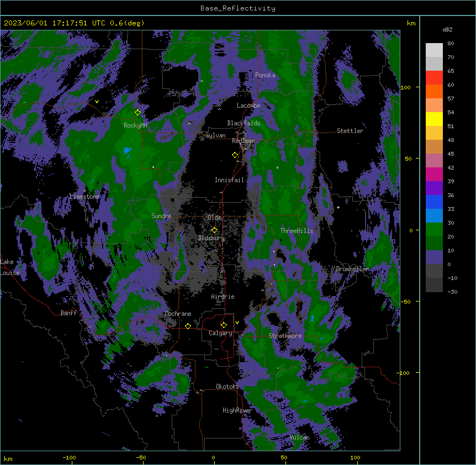Select the yellow diamond marker between Olds and Didsbury
This screenshot has height=465, width=476.
coord(214,230)
